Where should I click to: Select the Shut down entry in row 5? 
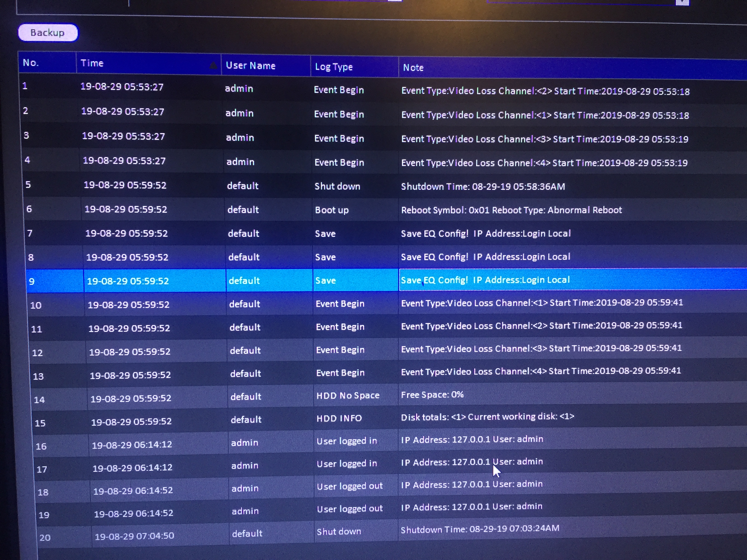pos(337,186)
